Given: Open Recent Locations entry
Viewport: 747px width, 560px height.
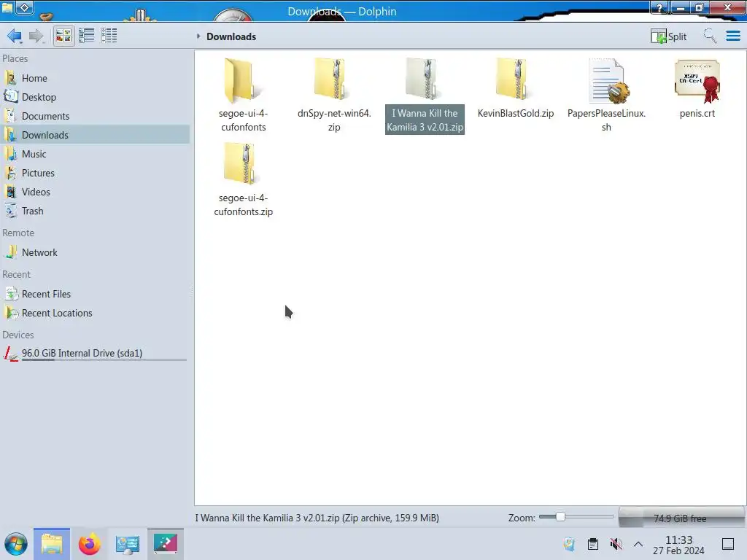Looking at the screenshot, I should [96, 314].
